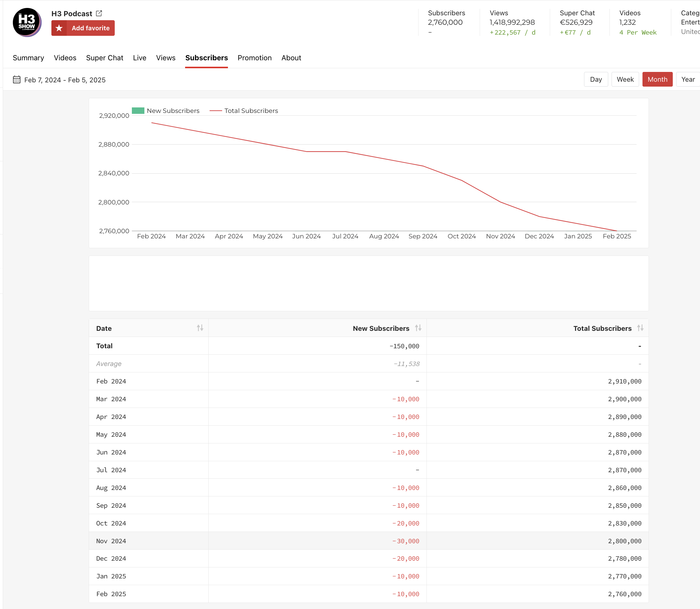Sort by Date column arrows
Viewport: 700px width, 609px height.
[x=200, y=328]
